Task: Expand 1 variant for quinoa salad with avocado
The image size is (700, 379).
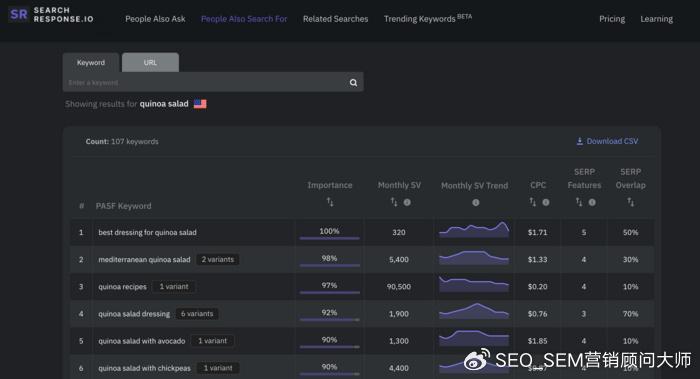Action: (x=212, y=341)
